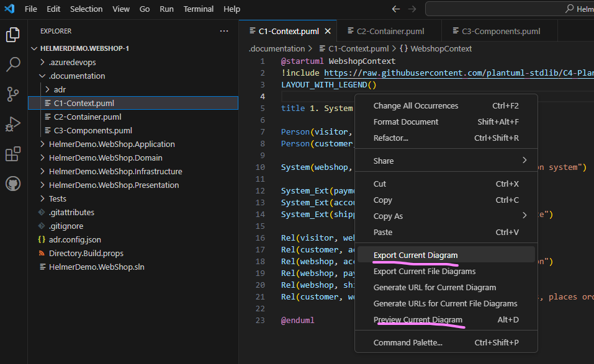The height and width of the screenshot is (364, 594).
Task: Open the Extensions view icon
Action: pyautogui.click(x=13, y=154)
